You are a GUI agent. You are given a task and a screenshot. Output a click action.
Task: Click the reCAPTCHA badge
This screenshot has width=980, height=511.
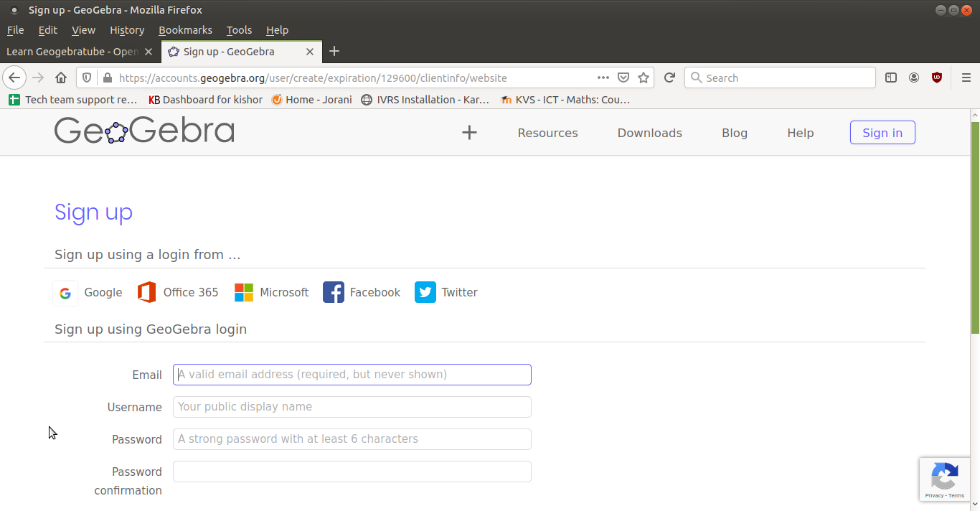[946, 478]
